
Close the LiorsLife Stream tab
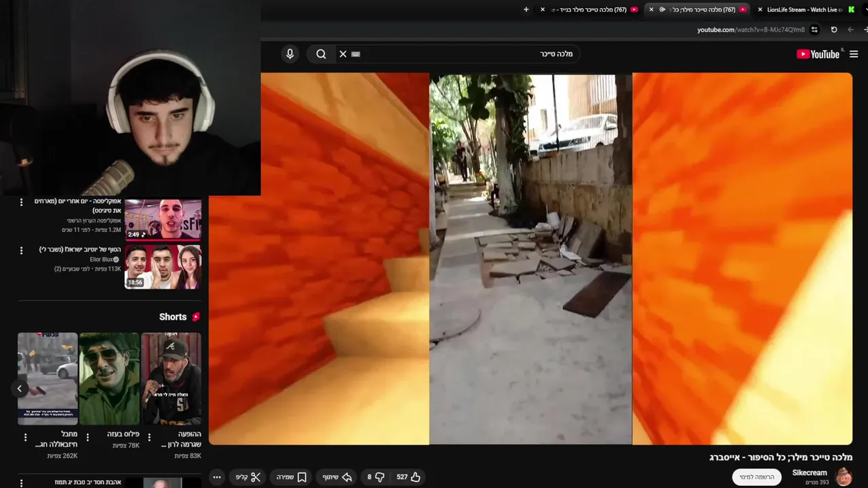759,9
